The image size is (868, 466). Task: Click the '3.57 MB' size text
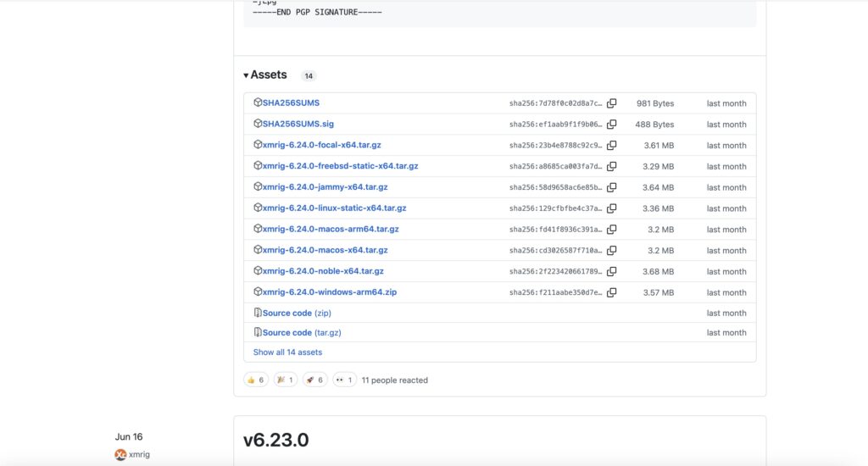(x=658, y=293)
